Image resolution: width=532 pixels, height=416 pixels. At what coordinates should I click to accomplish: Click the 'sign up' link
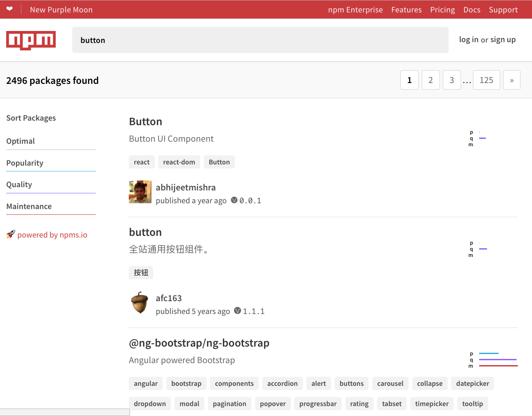click(x=503, y=40)
